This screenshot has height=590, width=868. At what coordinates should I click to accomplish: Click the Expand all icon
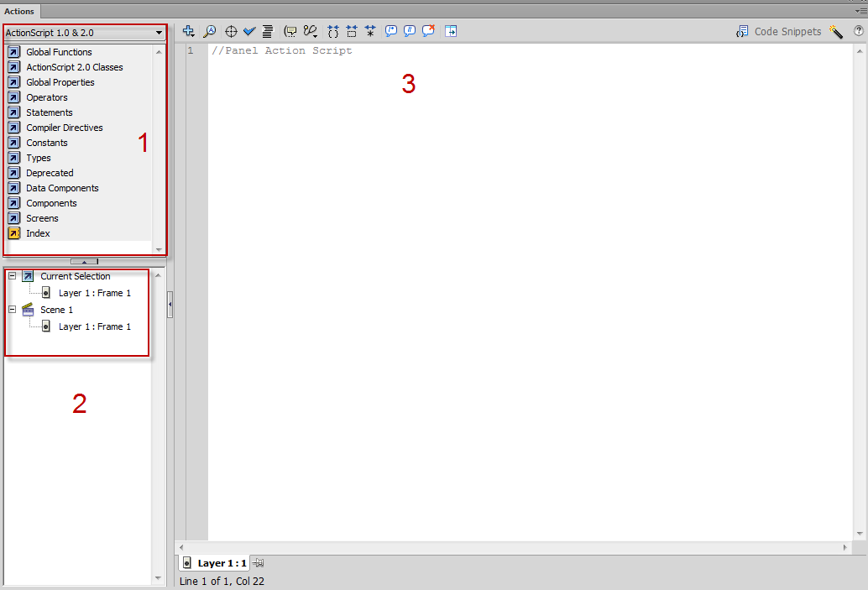coord(370,32)
